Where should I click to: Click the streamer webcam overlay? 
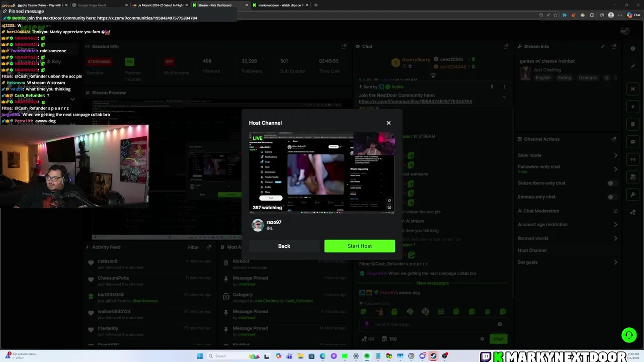tap(74, 166)
